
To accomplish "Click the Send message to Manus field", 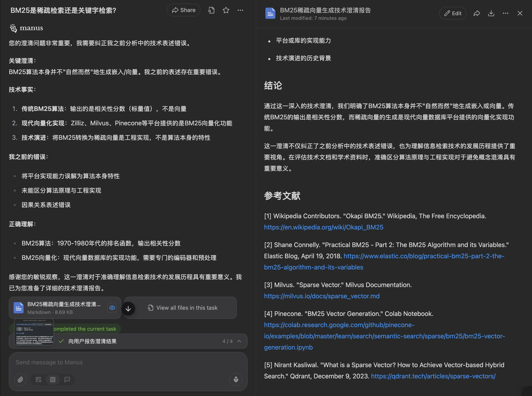I will tap(96, 362).
